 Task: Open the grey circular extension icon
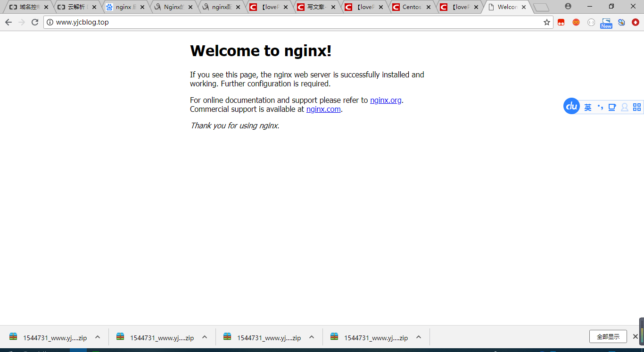(591, 22)
